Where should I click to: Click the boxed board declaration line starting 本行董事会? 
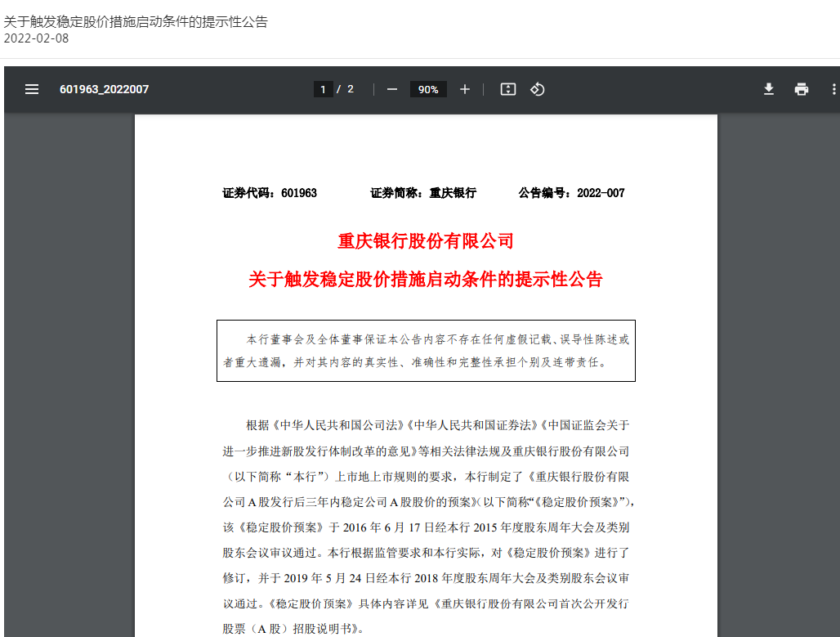438,339
